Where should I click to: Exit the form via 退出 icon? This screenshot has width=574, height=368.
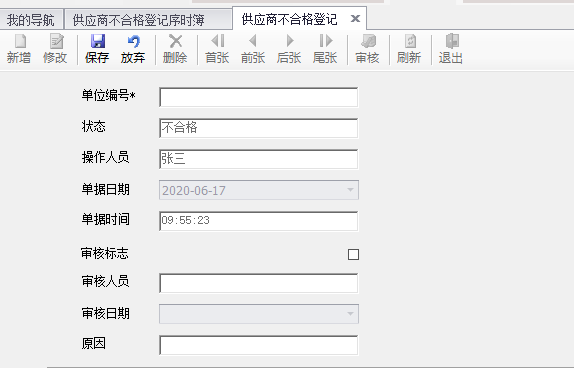(451, 49)
